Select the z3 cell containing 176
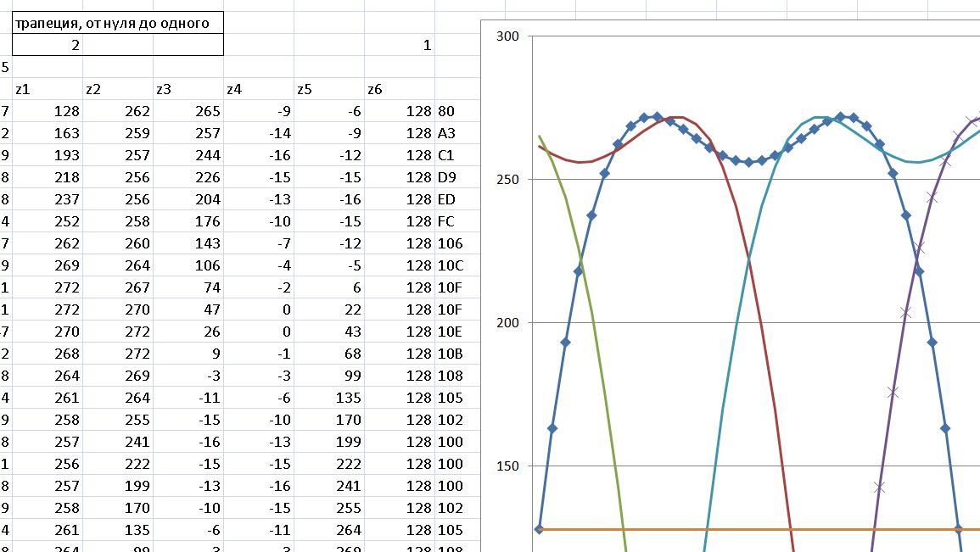Image resolution: width=980 pixels, height=552 pixels. 188,221
